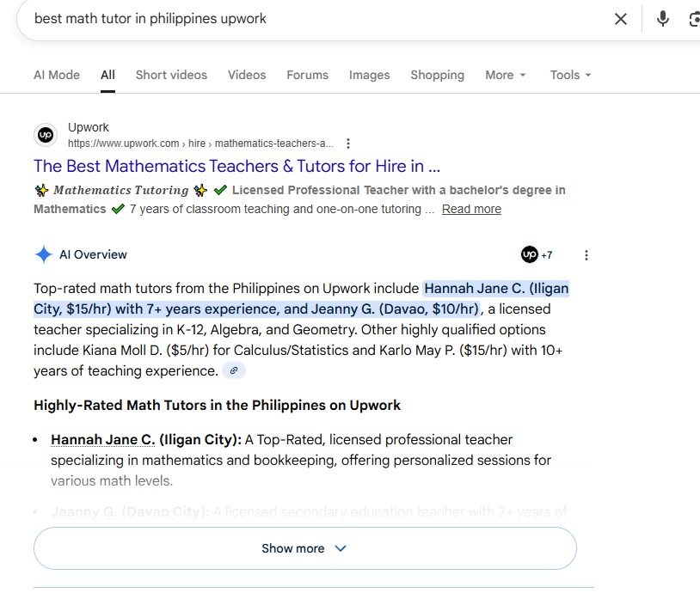Open the Tools dropdown
This screenshot has height=599, width=700.
tap(570, 75)
